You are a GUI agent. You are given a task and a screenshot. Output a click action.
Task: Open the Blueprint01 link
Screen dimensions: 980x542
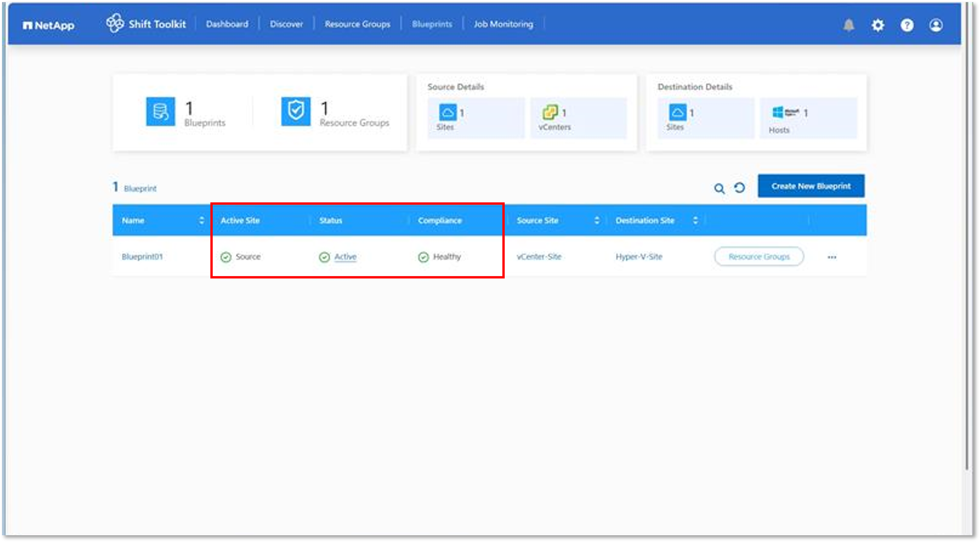[142, 257]
